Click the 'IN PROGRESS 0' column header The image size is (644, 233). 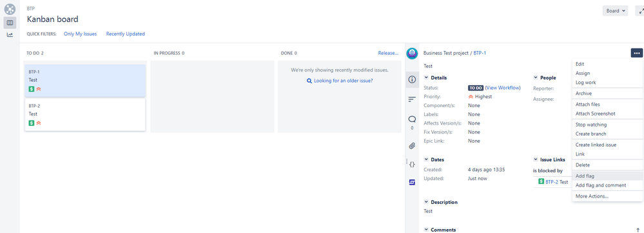pyautogui.click(x=169, y=53)
